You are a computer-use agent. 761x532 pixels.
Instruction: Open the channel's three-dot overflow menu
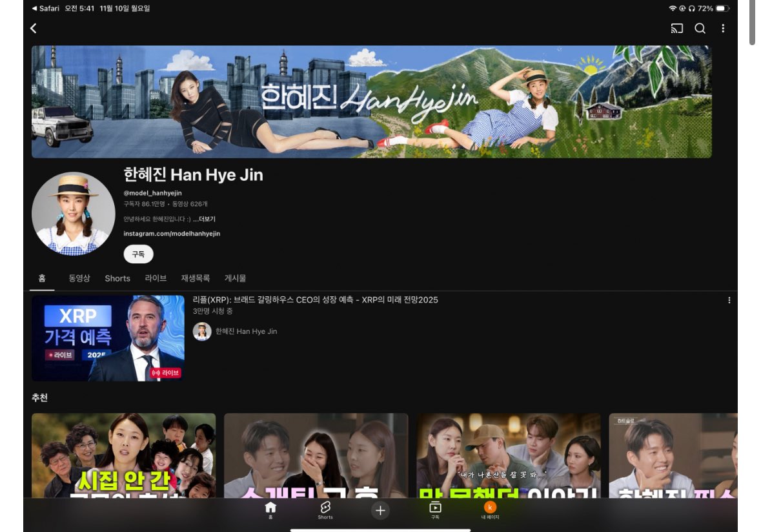723,28
